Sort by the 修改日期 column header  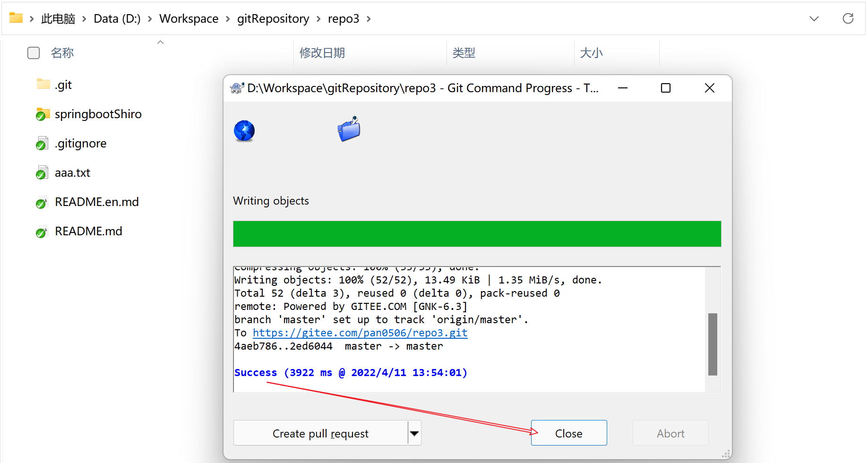(x=322, y=53)
